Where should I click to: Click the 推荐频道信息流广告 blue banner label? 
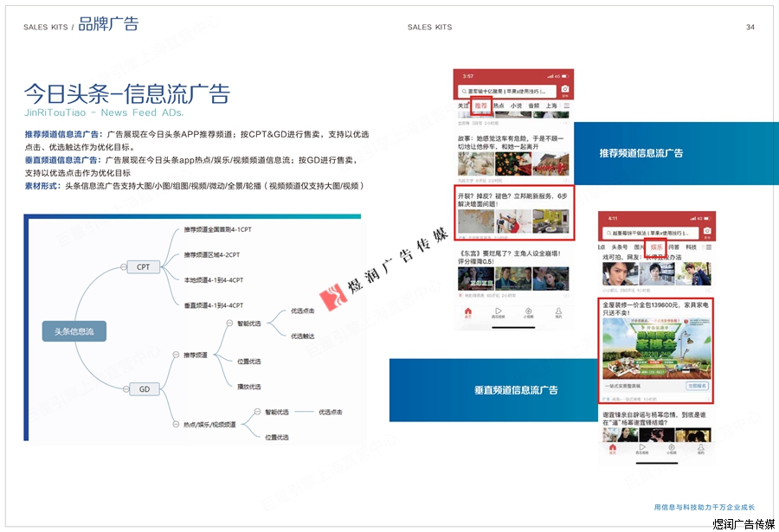pos(641,153)
